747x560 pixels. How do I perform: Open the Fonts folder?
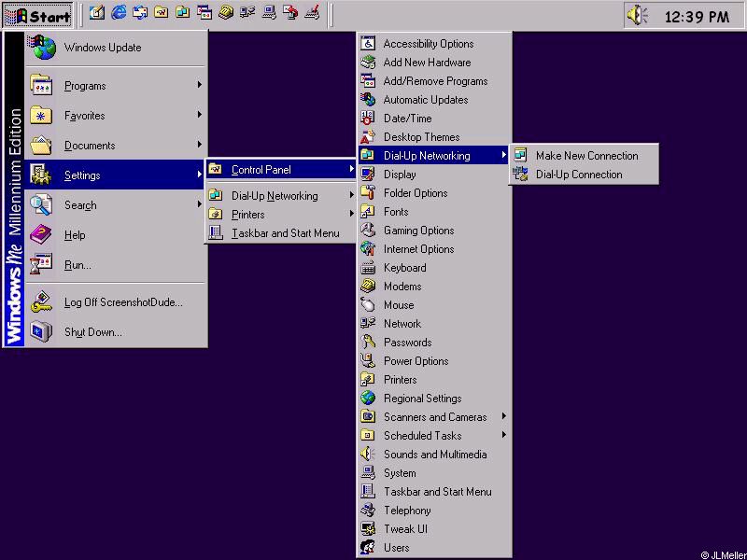pos(434,212)
